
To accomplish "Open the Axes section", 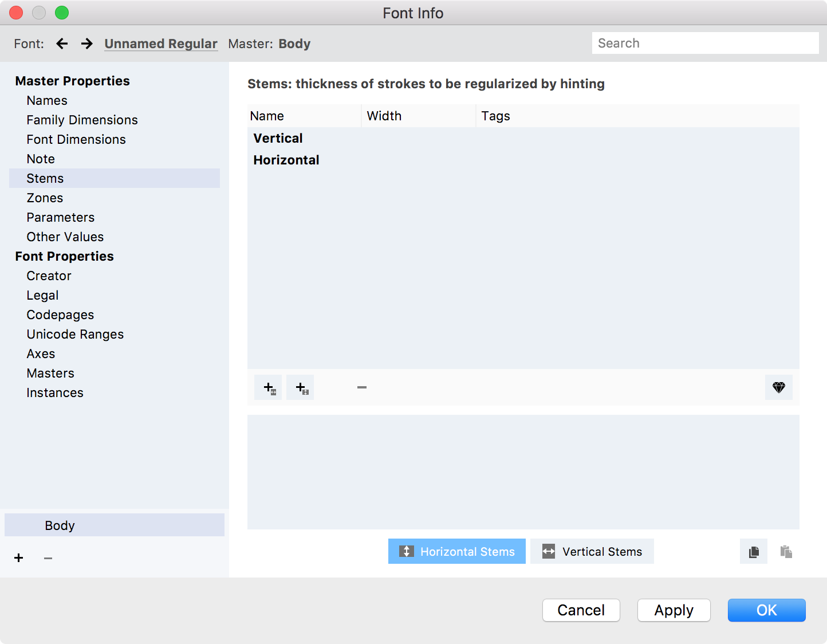I will (115, 354).
